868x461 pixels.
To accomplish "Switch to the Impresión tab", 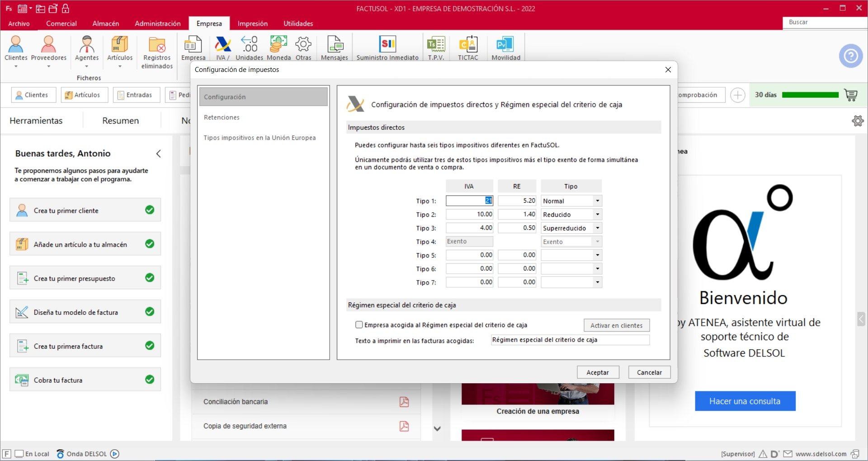I will (253, 24).
